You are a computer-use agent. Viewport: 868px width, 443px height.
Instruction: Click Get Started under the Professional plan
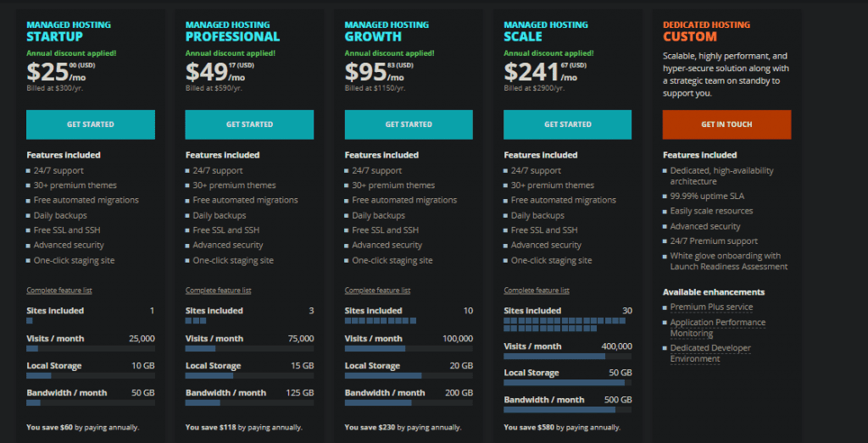pos(250,125)
